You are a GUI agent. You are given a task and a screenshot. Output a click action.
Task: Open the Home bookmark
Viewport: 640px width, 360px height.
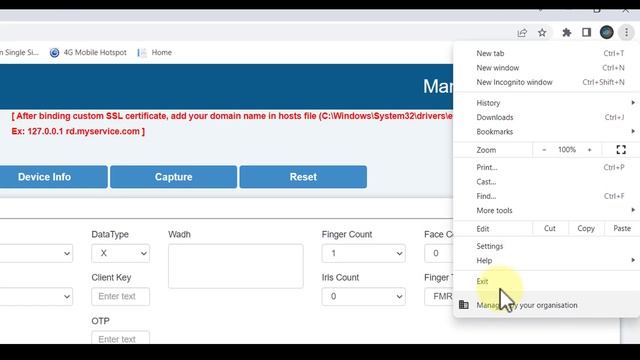click(155, 52)
